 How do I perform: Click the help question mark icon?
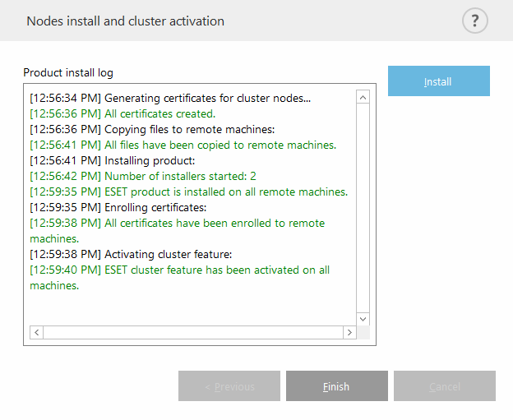click(x=474, y=21)
